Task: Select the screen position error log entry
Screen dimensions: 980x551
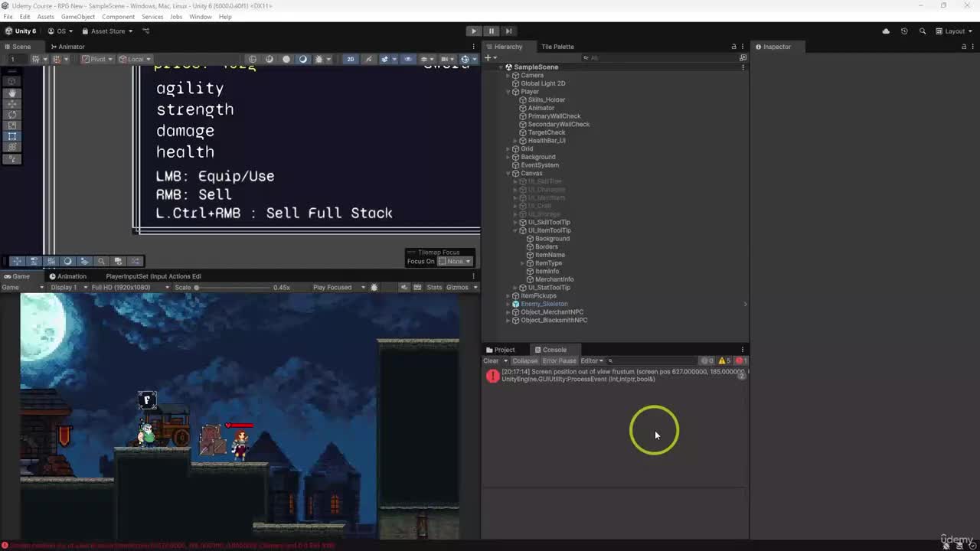Action: (615, 376)
